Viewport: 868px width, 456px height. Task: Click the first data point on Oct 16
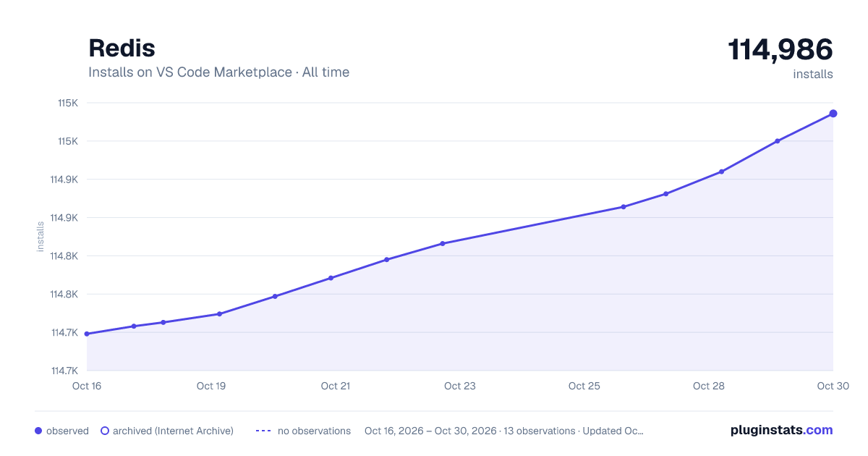87,334
